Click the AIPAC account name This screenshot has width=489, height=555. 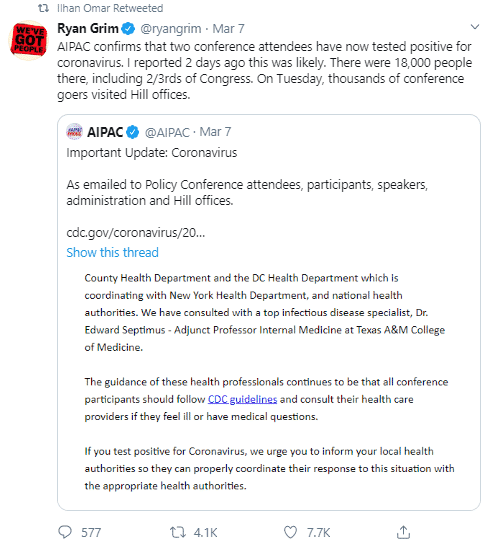pos(105,132)
